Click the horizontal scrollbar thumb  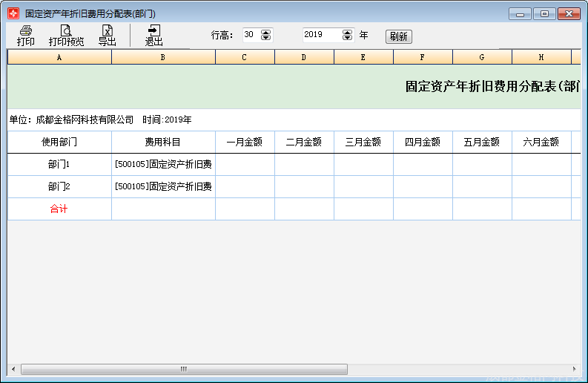tap(184, 369)
